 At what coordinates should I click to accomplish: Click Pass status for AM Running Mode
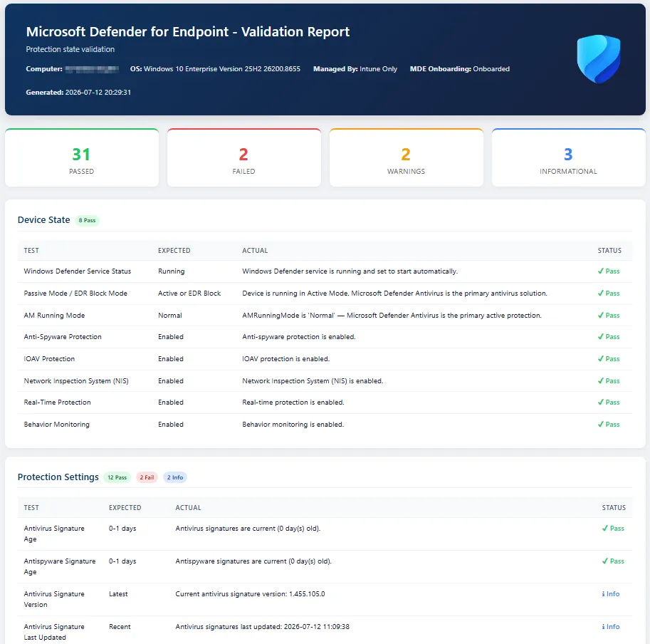point(609,315)
